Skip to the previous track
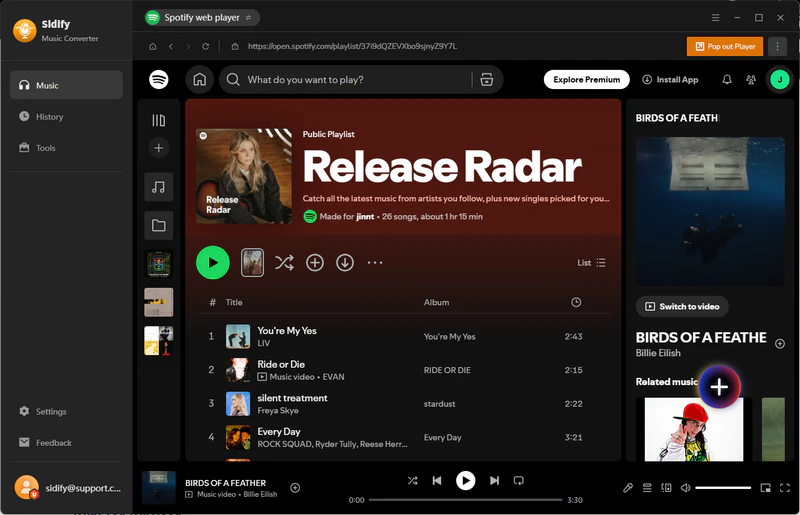 click(437, 480)
